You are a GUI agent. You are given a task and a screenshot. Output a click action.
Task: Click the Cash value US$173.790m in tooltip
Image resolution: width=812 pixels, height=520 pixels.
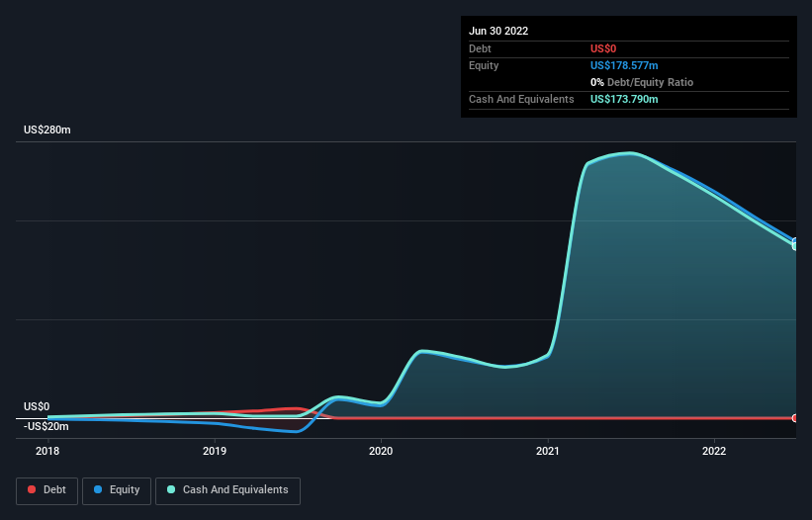(624, 99)
